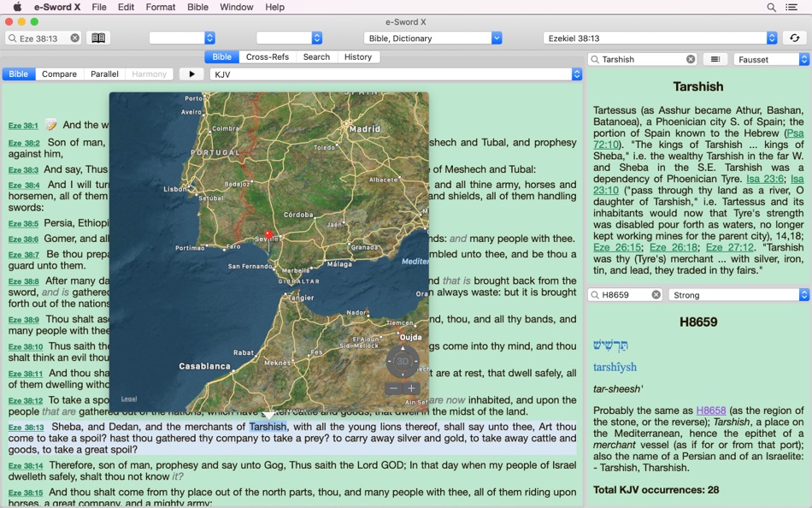Activate the Harmony view option
Screen dimensions: 812x508
(149, 74)
